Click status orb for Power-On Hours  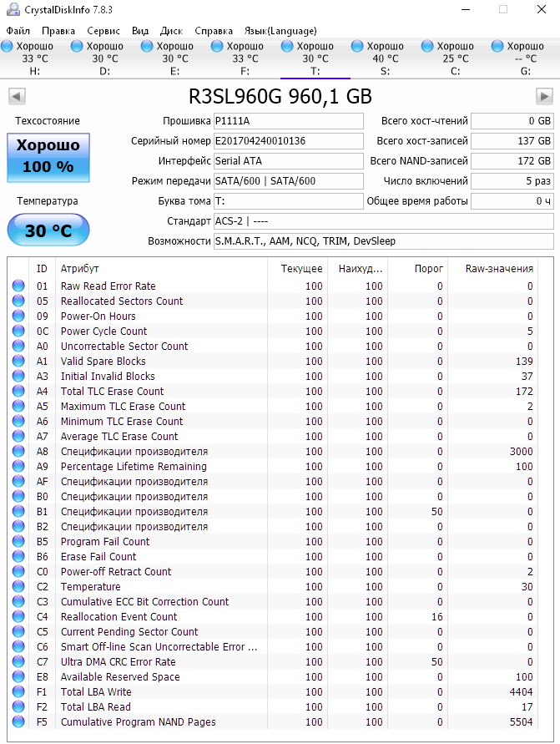[18, 316]
